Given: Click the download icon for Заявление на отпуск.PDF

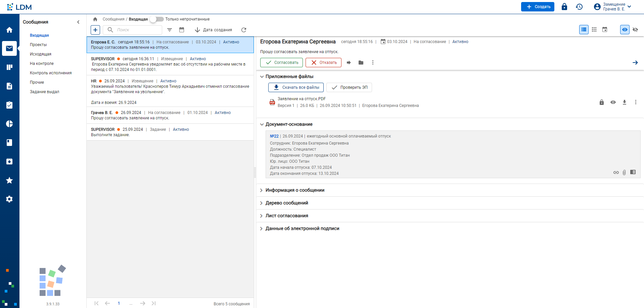Looking at the screenshot, I should (x=625, y=103).
